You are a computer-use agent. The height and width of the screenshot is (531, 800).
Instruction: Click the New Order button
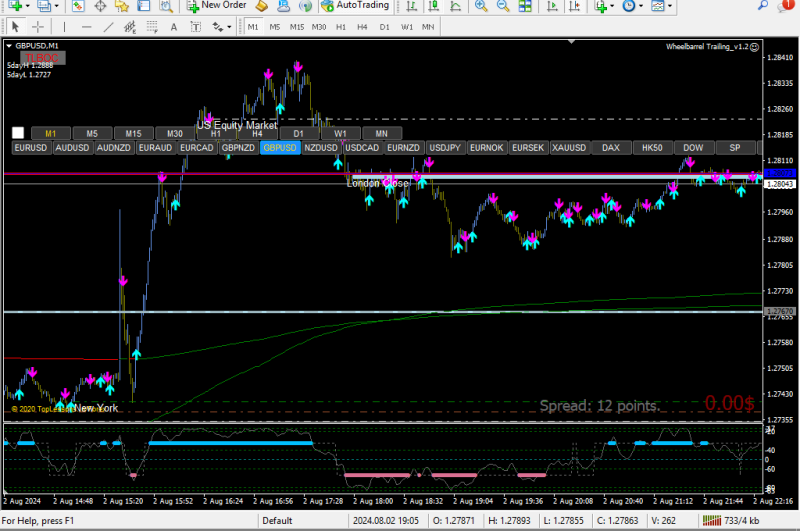217,5
